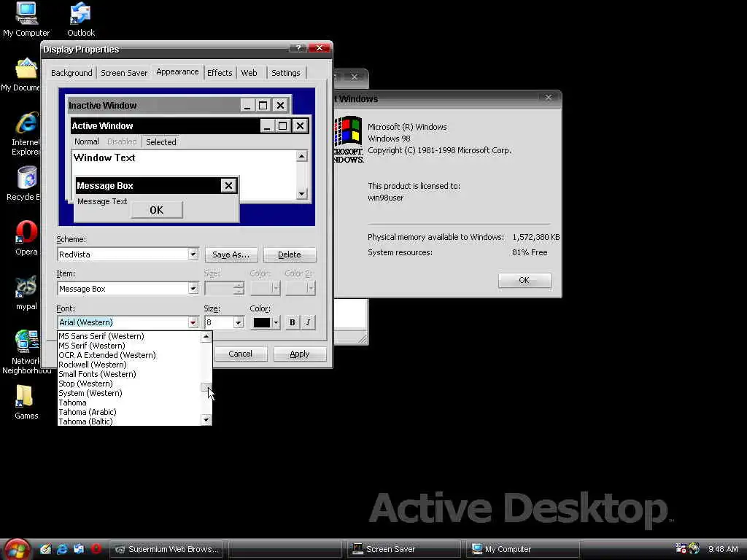Image resolution: width=747 pixels, height=560 pixels.
Task: Click the Start orb button
Action: tap(17, 550)
